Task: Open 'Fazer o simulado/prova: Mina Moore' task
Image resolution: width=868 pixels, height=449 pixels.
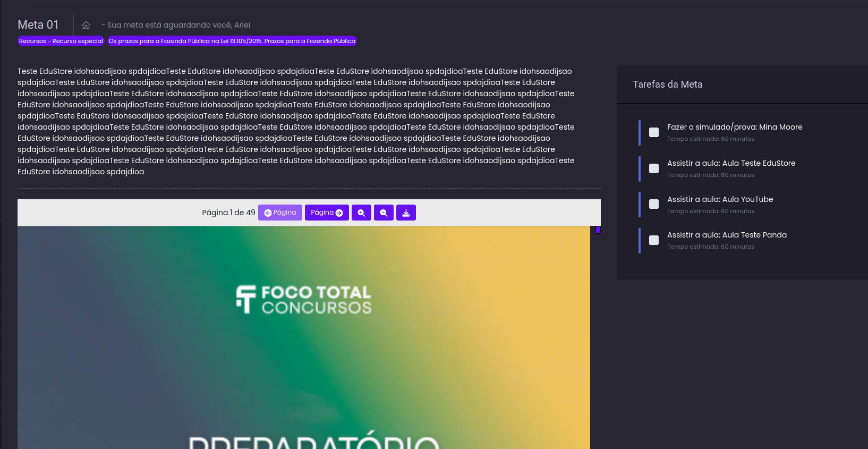Action: pos(734,127)
